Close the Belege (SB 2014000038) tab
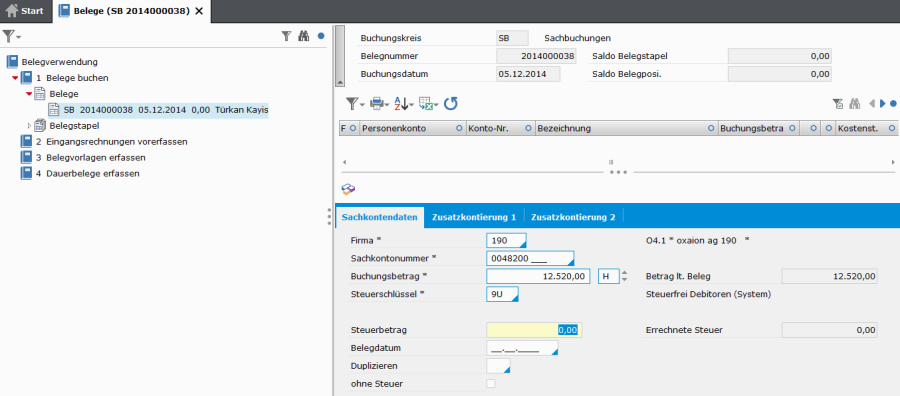Screen dimensions: 900x396 199,11
